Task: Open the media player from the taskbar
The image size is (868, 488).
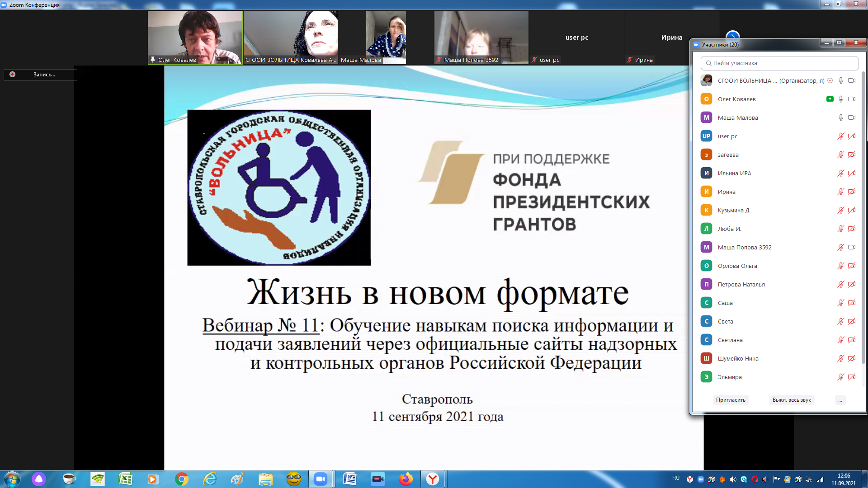Action: [153, 479]
